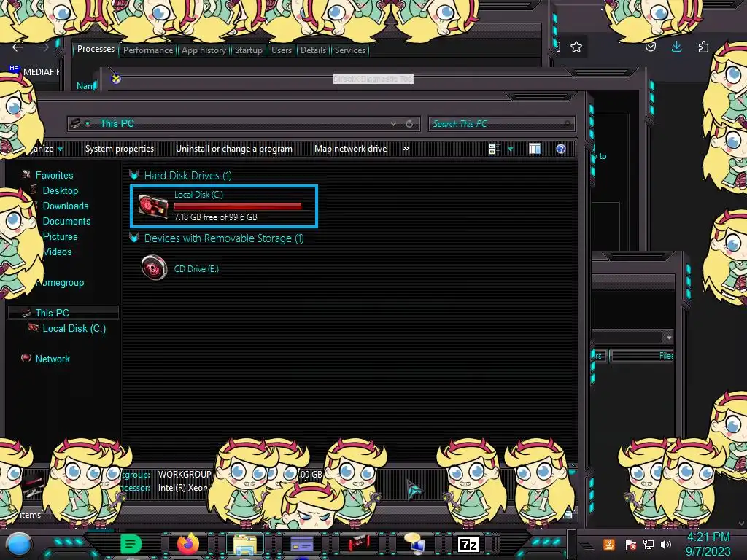Open the Action Center flag tray icon
The height and width of the screenshot is (560, 747).
[631, 544]
